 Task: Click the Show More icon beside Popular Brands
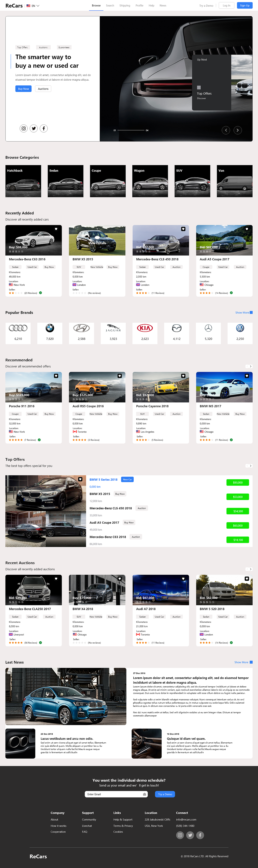click(x=251, y=312)
